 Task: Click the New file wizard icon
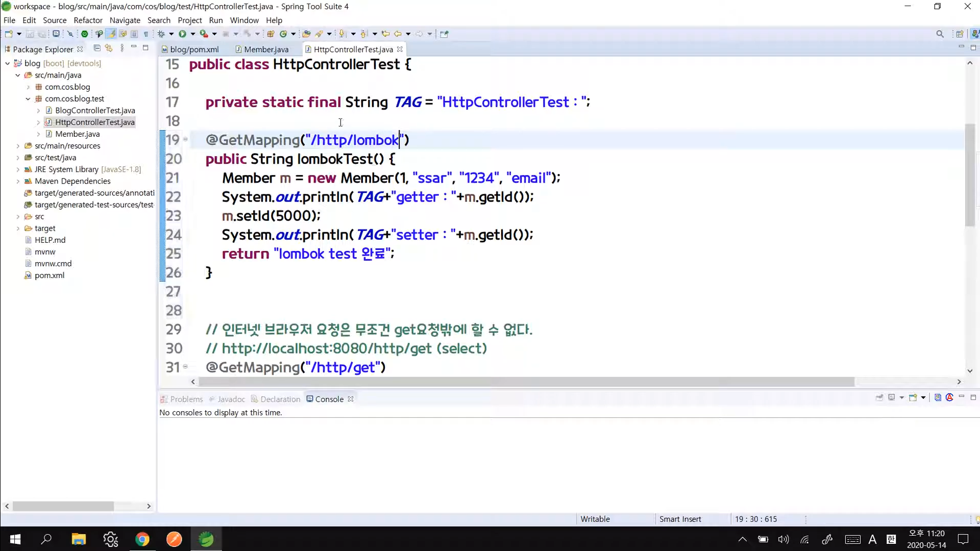point(9,34)
